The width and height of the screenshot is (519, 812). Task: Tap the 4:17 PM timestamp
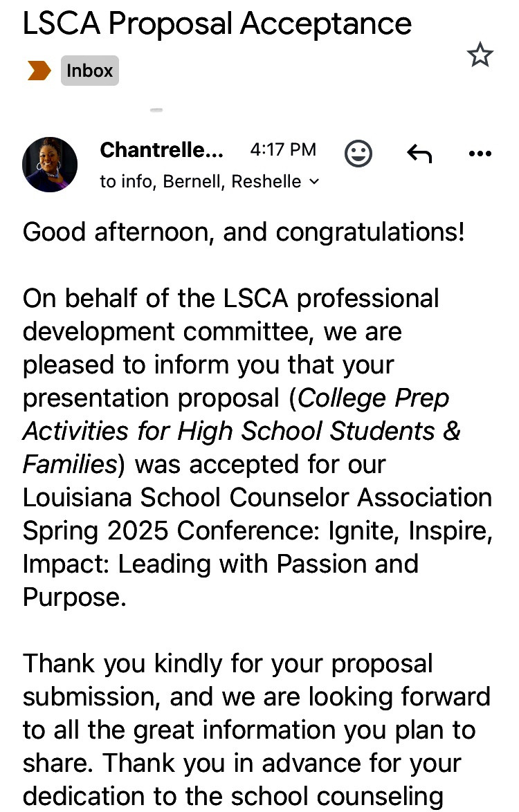(x=282, y=149)
